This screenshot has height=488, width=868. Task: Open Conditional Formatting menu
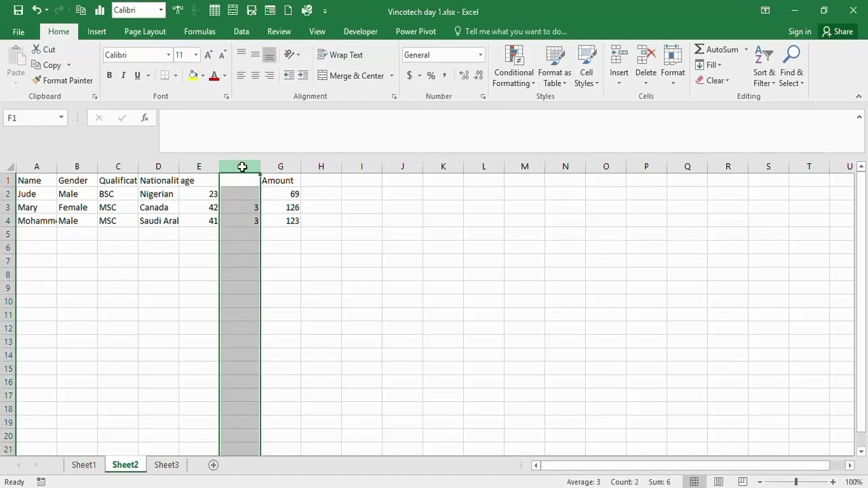513,66
